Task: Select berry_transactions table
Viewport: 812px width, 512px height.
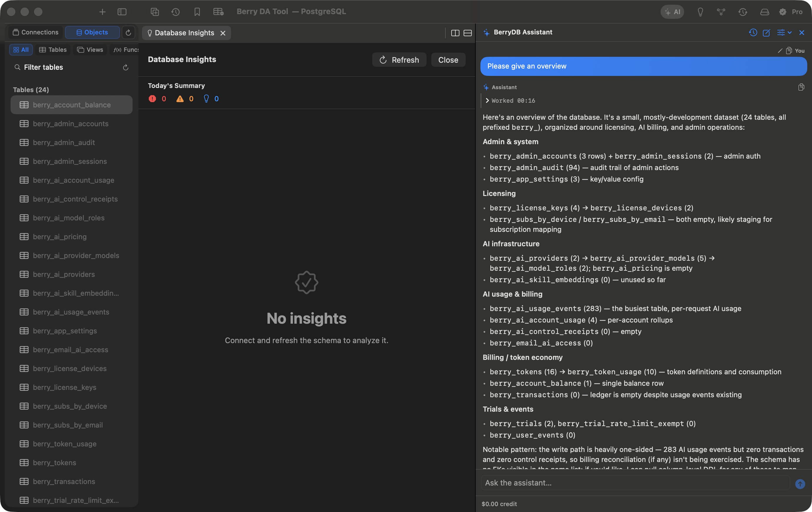Action: [71, 482]
